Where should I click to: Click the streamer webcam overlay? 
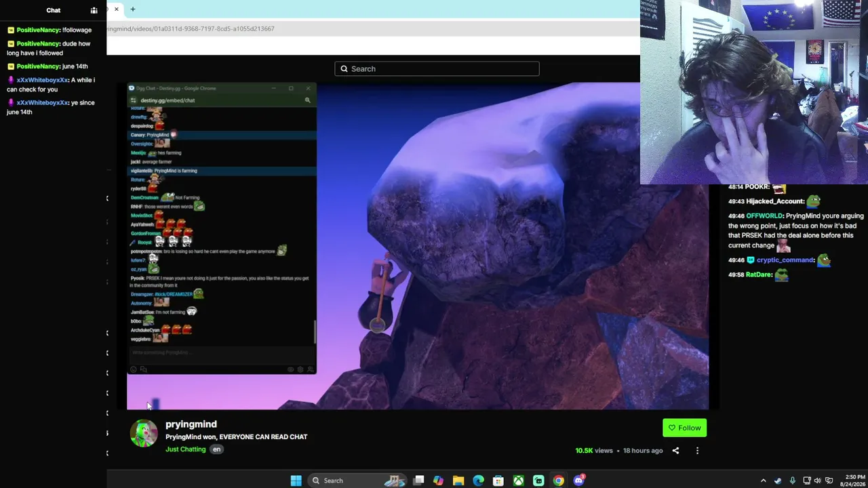click(754, 92)
